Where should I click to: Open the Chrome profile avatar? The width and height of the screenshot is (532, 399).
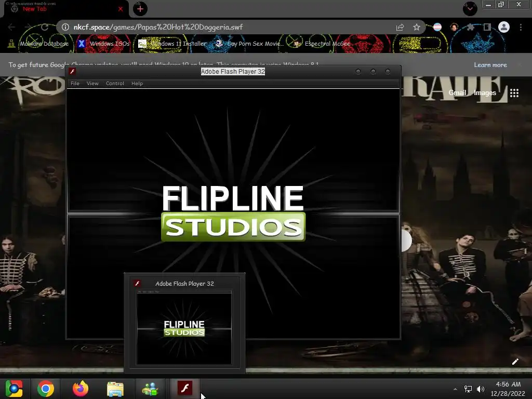[x=504, y=27]
